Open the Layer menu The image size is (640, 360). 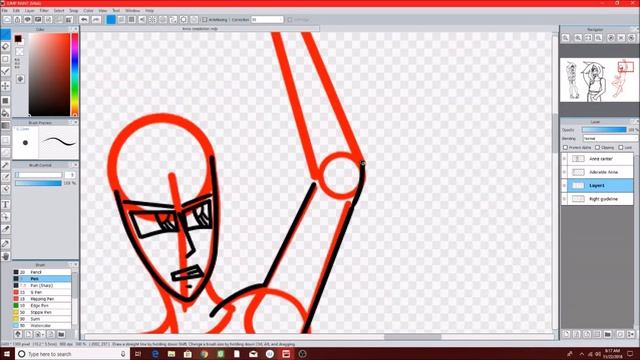pos(30,11)
